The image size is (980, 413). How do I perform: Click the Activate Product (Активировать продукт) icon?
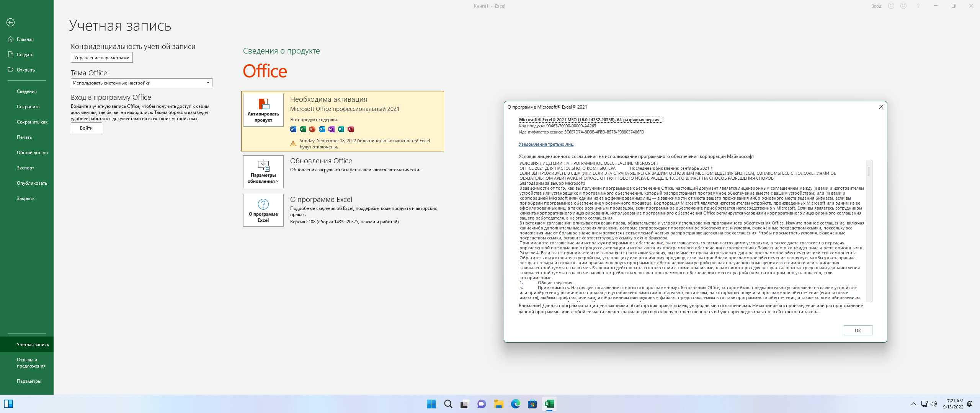pos(263,110)
